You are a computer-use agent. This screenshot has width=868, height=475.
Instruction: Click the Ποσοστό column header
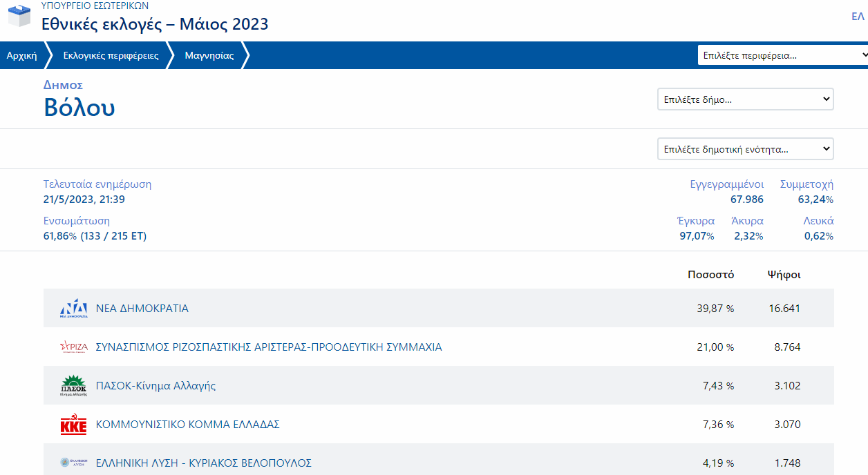click(x=710, y=275)
